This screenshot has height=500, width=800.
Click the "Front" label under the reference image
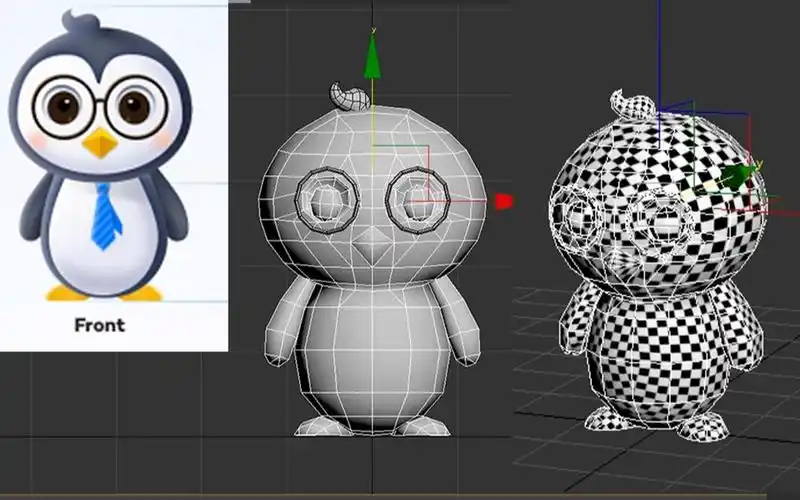pyautogui.click(x=99, y=325)
